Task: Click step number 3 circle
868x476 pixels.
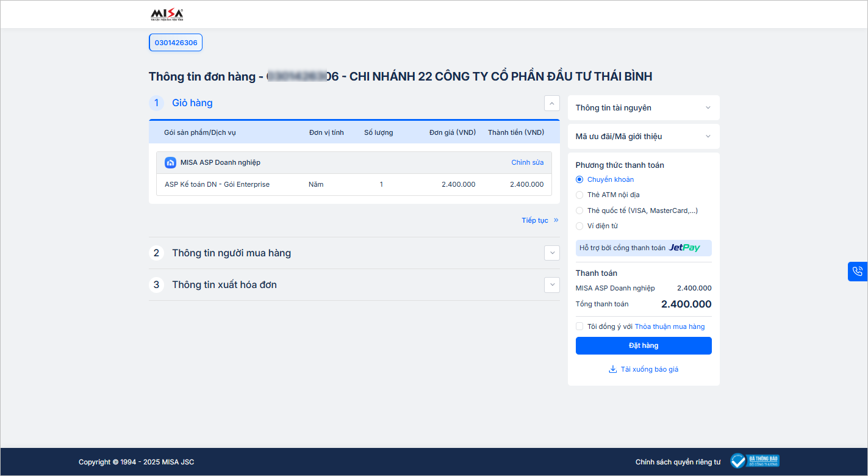Action: 156,284
